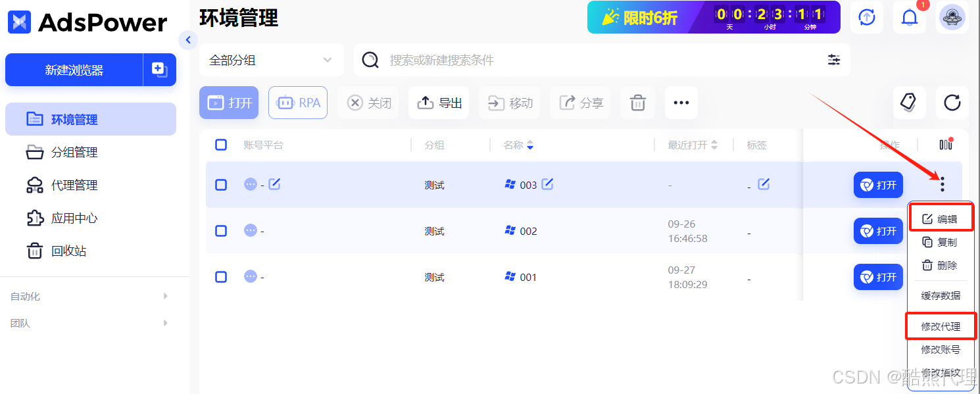Tick the checkbox for profile 003

[221, 185]
